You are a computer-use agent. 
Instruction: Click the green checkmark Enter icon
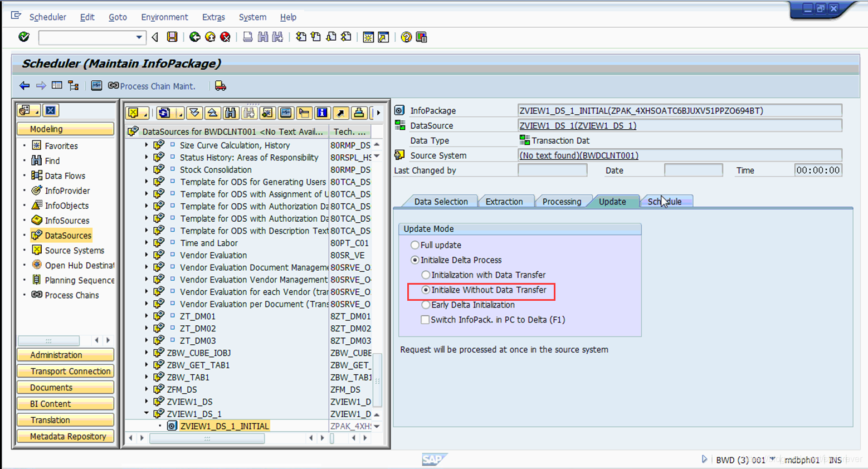[24, 37]
